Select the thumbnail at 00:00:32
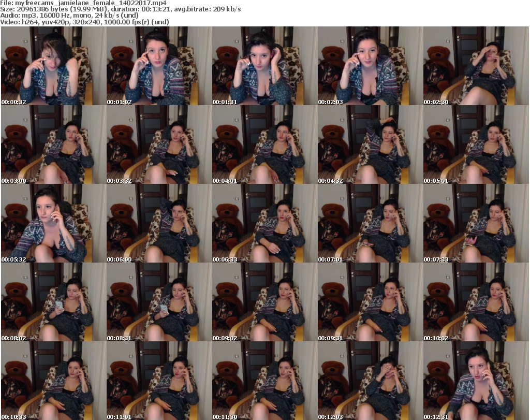The width and height of the screenshot is (530, 420). click(x=54, y=66)
